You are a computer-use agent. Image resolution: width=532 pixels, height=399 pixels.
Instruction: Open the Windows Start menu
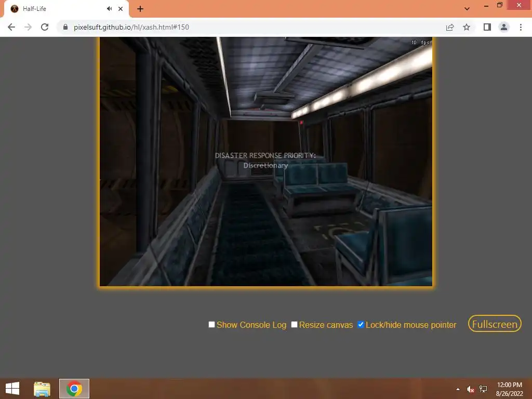click(x=12, y=389)
